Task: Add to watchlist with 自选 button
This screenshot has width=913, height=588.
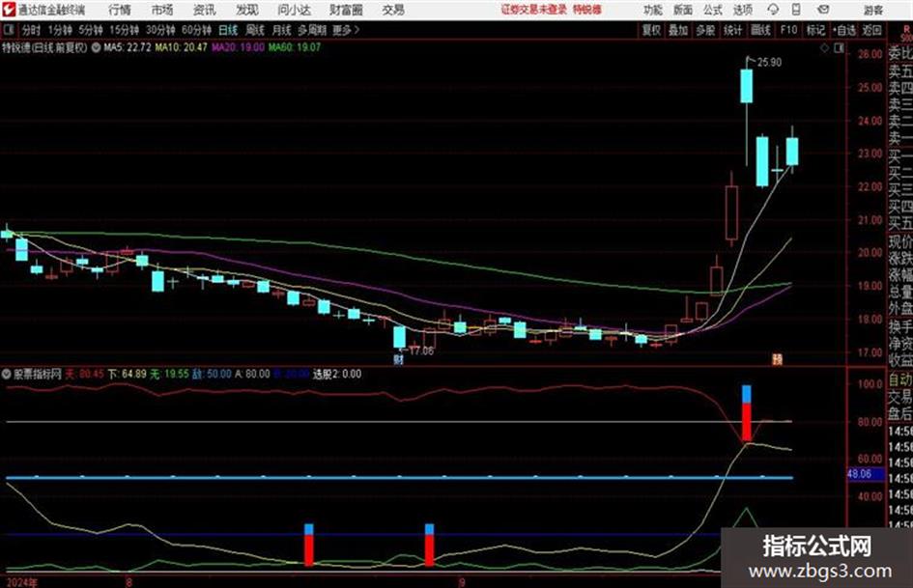Action: pyautogui.click(x=844, y=30)
